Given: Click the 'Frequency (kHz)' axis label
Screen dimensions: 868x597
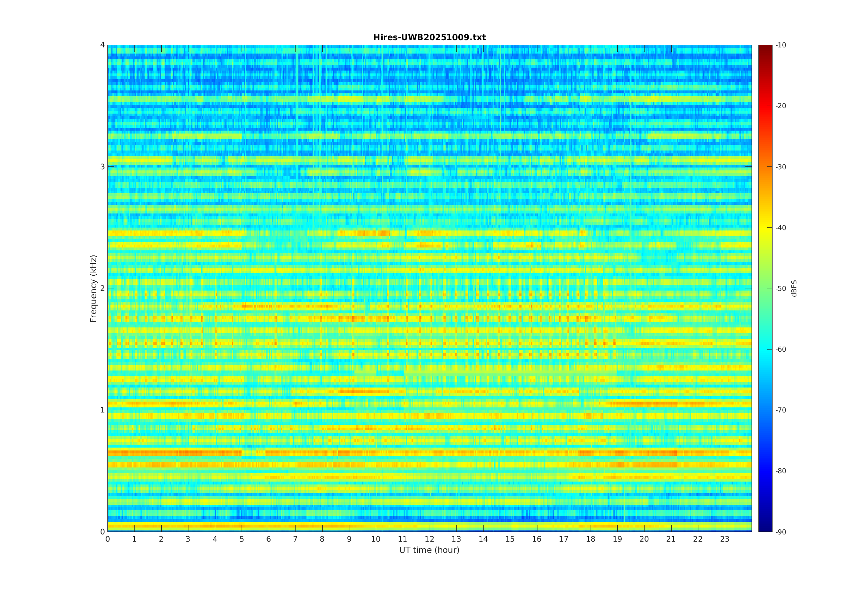Looking at the screenshot, I should (93, 288).
